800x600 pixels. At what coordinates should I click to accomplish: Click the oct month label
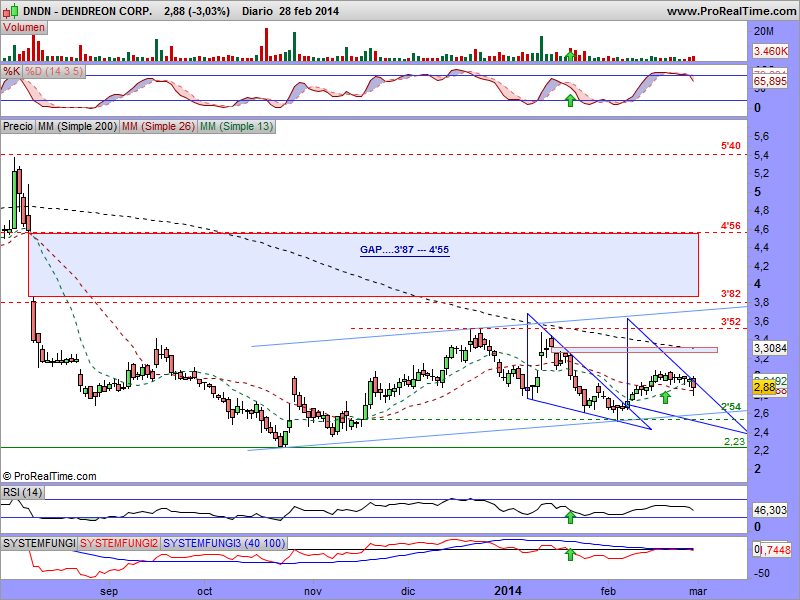[205, 591]
